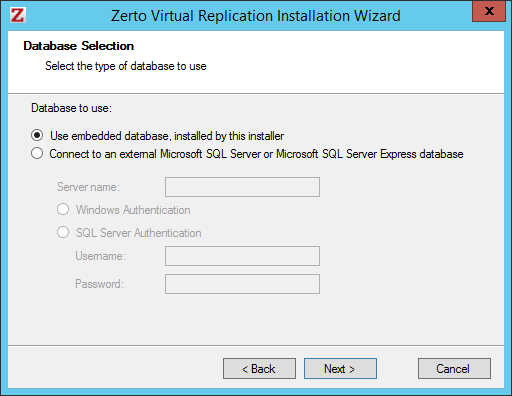Select the embedded database radio button

pos(37,135)
